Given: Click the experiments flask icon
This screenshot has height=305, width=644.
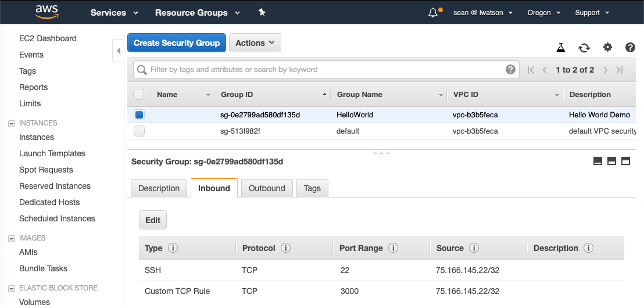Looking at the screenshot, I should (561, 48).
